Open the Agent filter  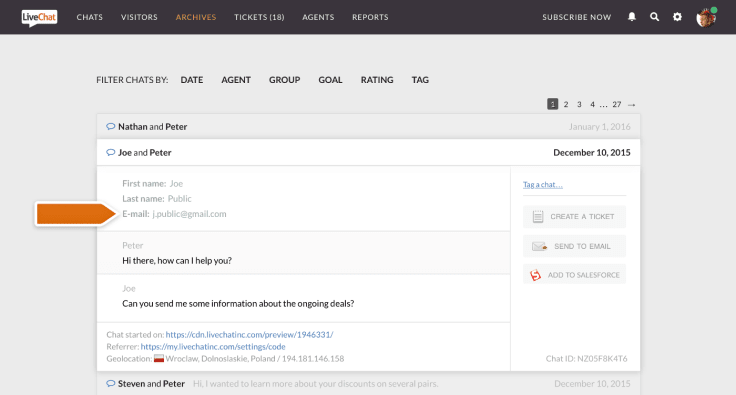236,80
